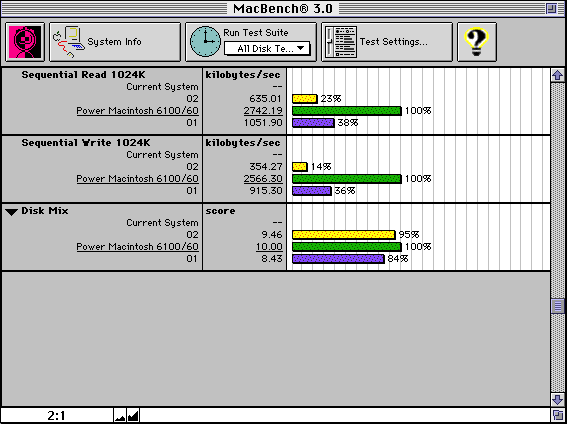Collapse the Disk Mix disclosure triangle
The image size is (567, 424).
coord(12,212)
